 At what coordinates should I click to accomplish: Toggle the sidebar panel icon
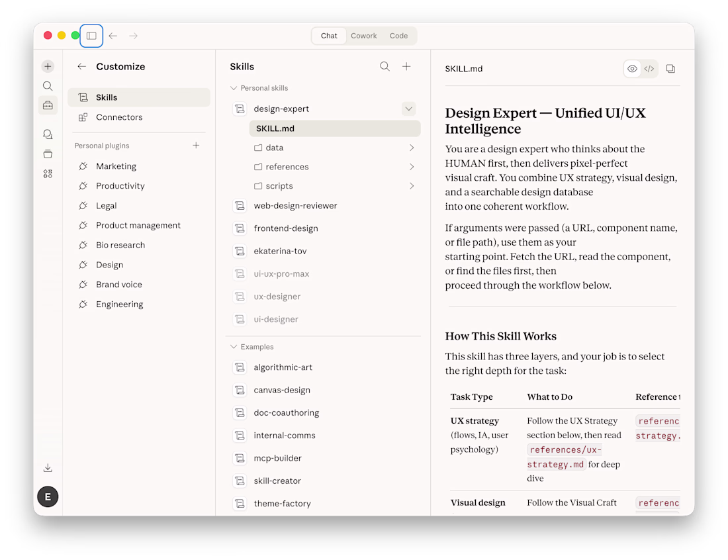click(x=91, y=36)
